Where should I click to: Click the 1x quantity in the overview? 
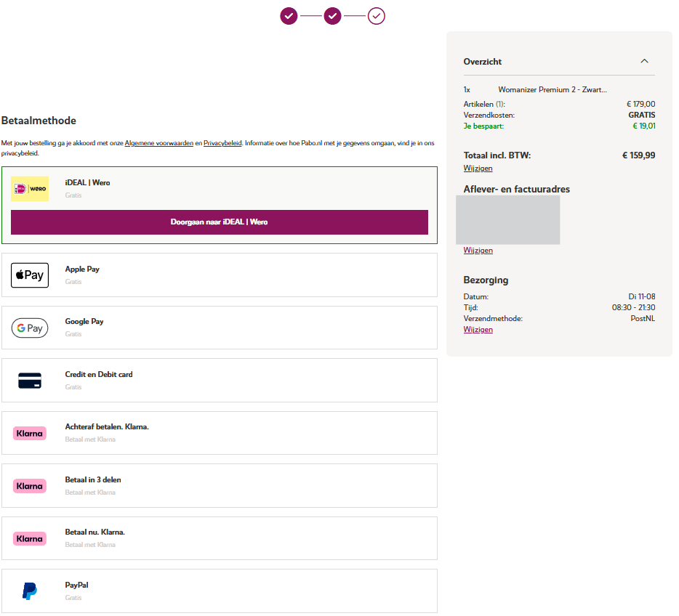click(x=467, y=89)
